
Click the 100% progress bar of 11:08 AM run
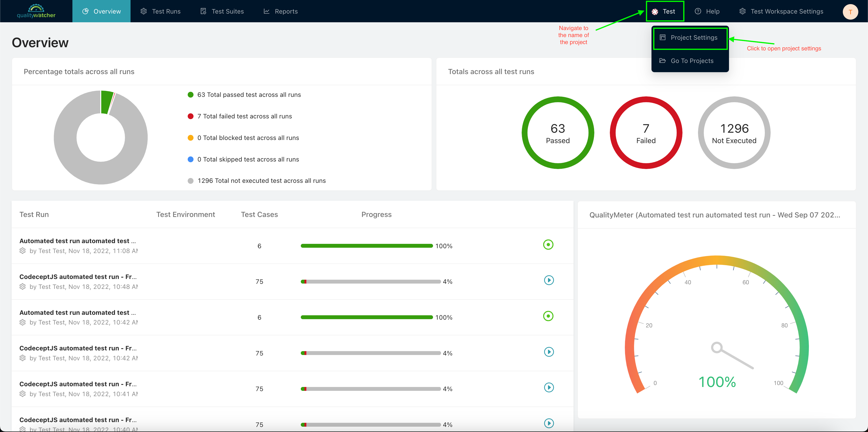tap(367, 246)
